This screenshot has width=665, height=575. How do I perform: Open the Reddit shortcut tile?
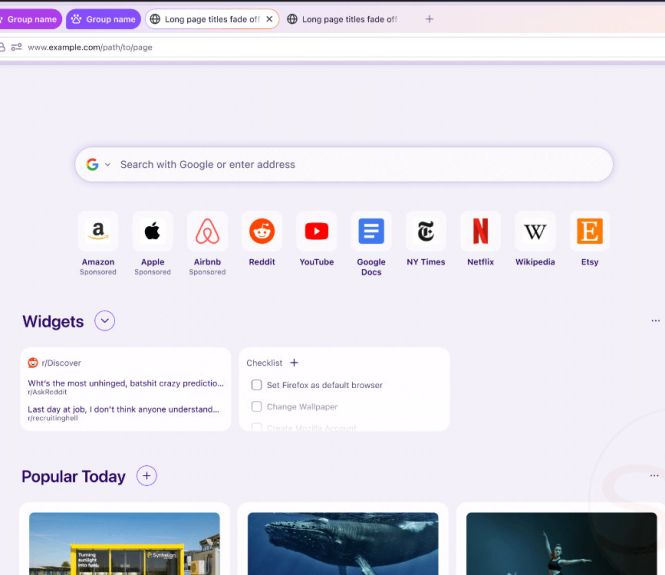point(262,231)
